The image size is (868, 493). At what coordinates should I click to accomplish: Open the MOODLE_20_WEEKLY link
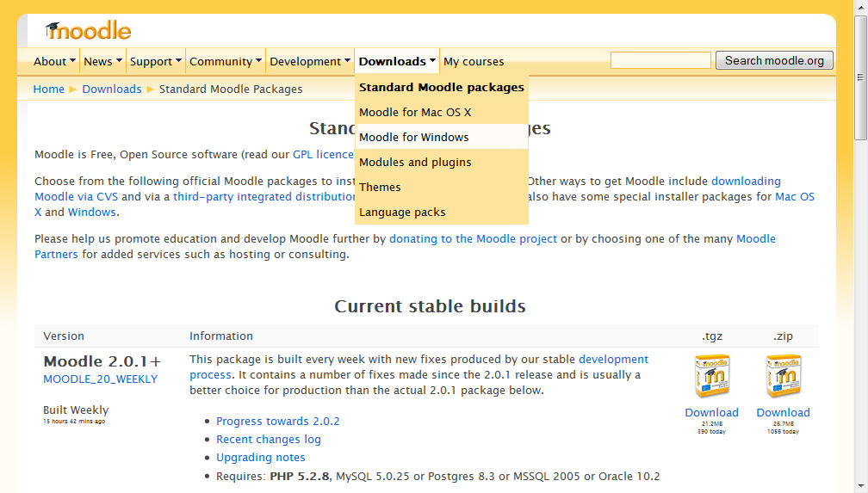(x=101, y=379)
